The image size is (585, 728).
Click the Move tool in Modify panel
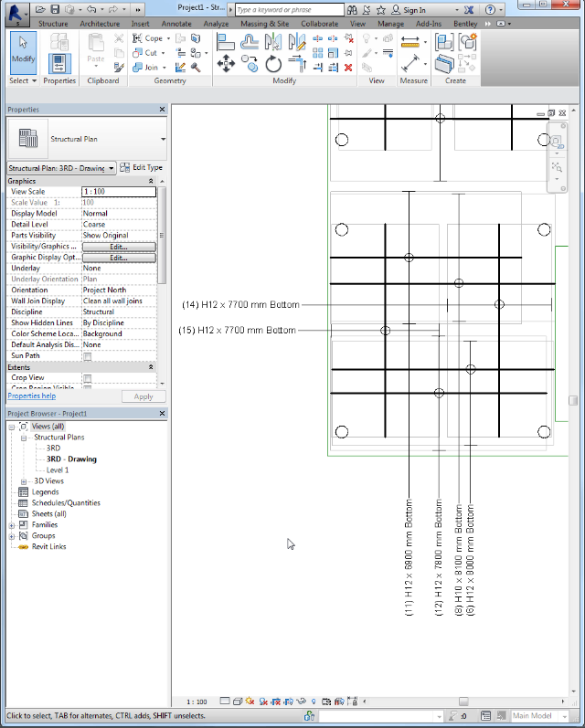point(226,64)
